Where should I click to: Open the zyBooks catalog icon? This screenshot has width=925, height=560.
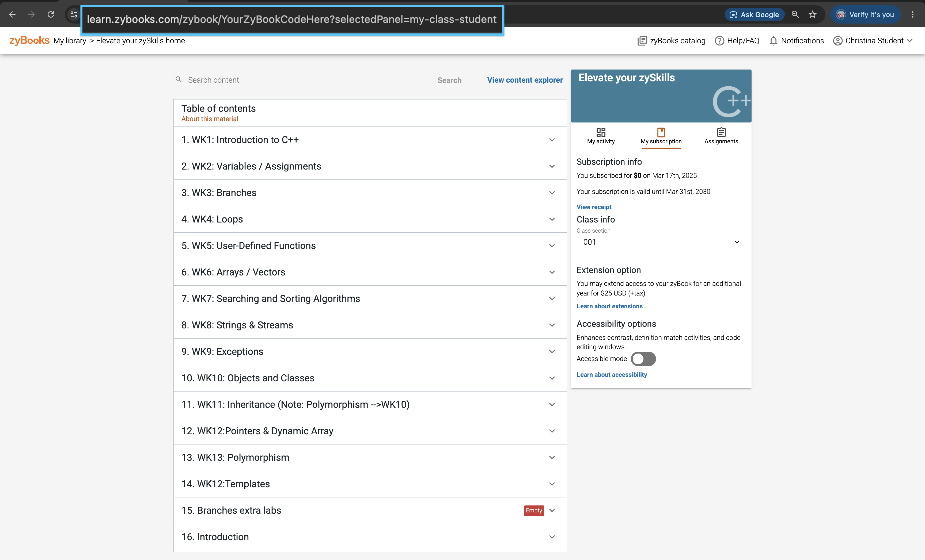tap(642, 40)
